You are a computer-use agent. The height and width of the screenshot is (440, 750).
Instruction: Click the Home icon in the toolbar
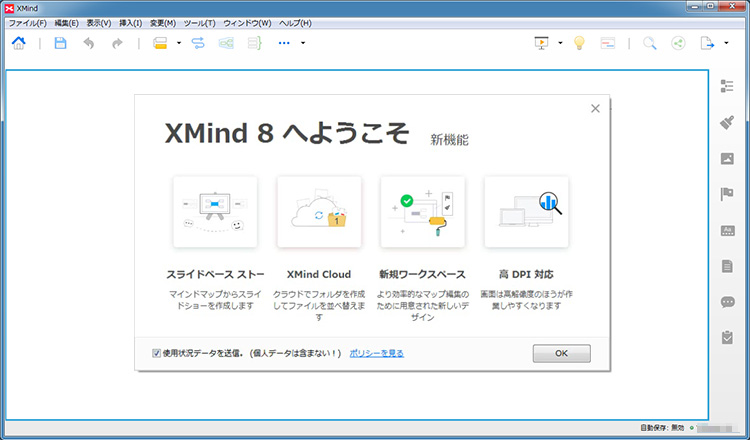coord(19,43)
